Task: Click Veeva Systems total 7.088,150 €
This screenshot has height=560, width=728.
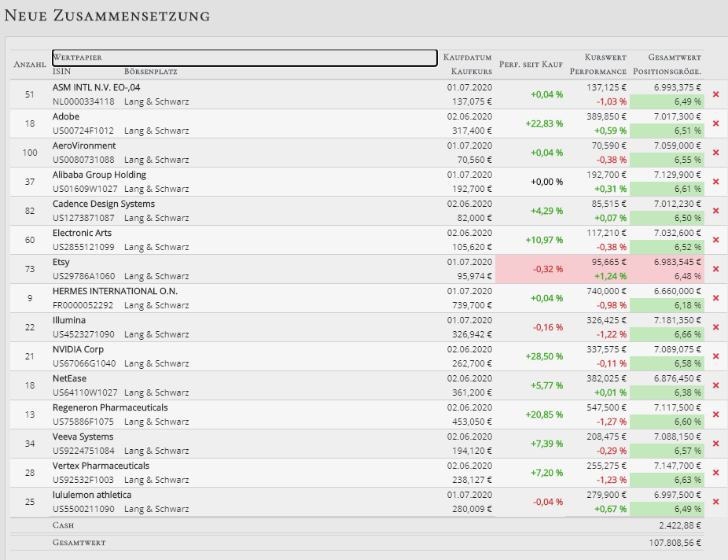Action: click(x=678, y=437)
